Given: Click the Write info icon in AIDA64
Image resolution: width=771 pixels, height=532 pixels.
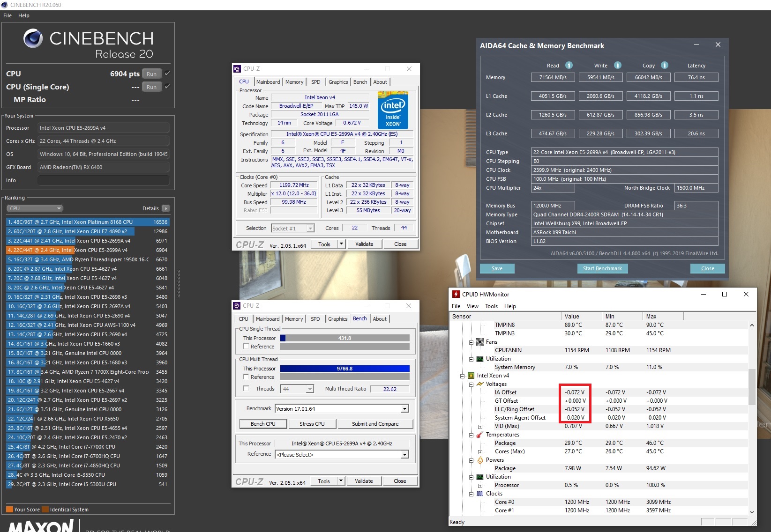Looking at the screenshot, I should (617, 65).
